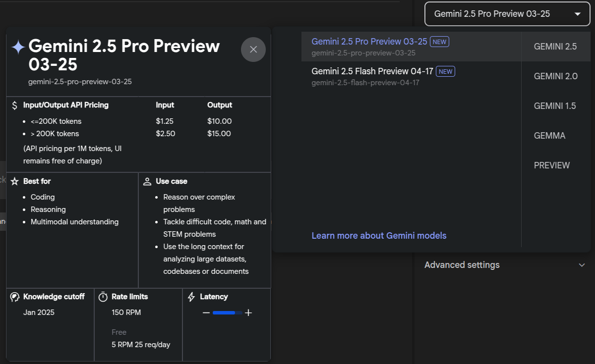Click the Latency lightning bolt icon

pos(191,297)
